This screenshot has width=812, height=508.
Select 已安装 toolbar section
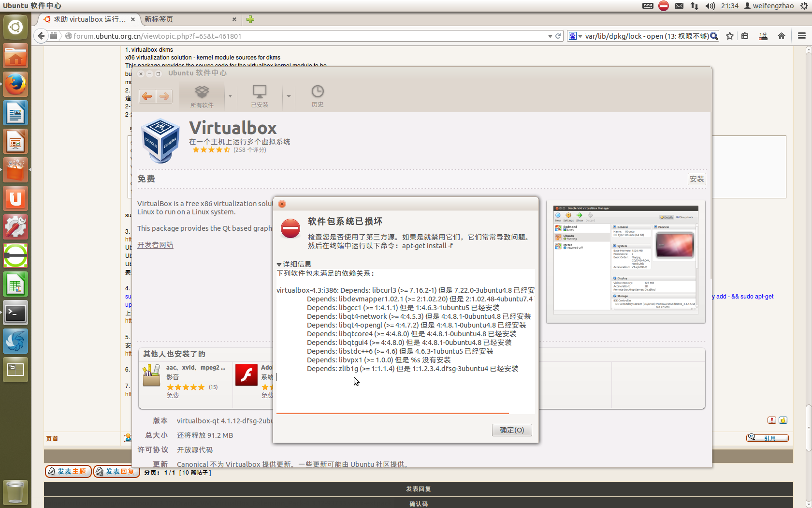point(260,96)
